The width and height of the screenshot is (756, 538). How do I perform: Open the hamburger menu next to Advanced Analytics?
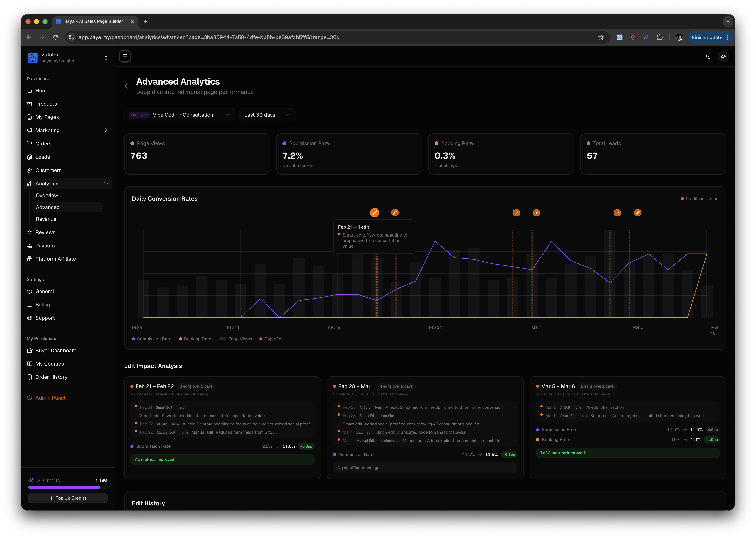coord(125,56)
